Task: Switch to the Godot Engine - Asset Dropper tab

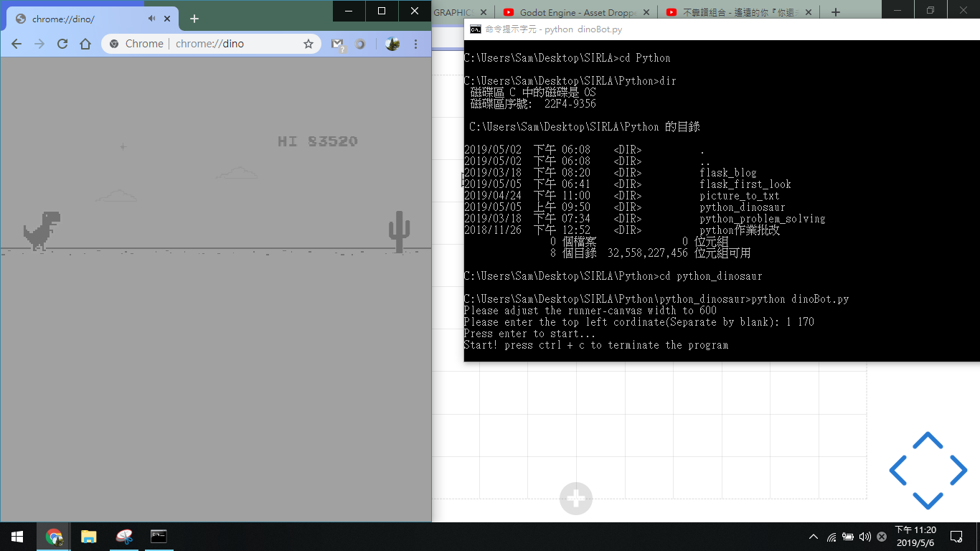Action: [578, 11]
